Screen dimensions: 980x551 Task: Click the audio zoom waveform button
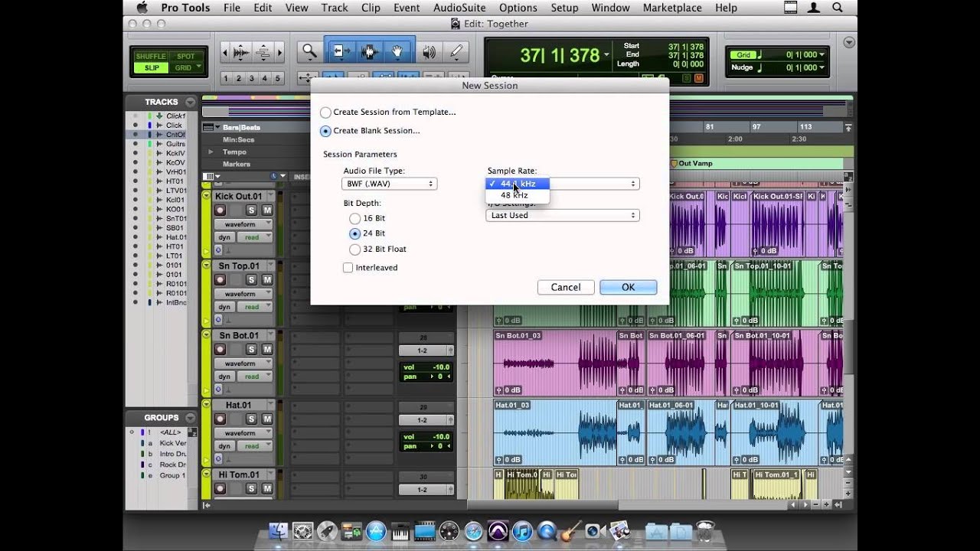click(x=241, y=52)
